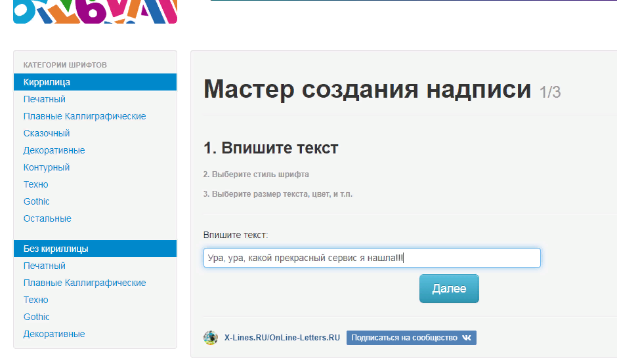Open Техно under the Киррилица section
This screenshot has width=617, height=364.
click(x=36, y=184)
